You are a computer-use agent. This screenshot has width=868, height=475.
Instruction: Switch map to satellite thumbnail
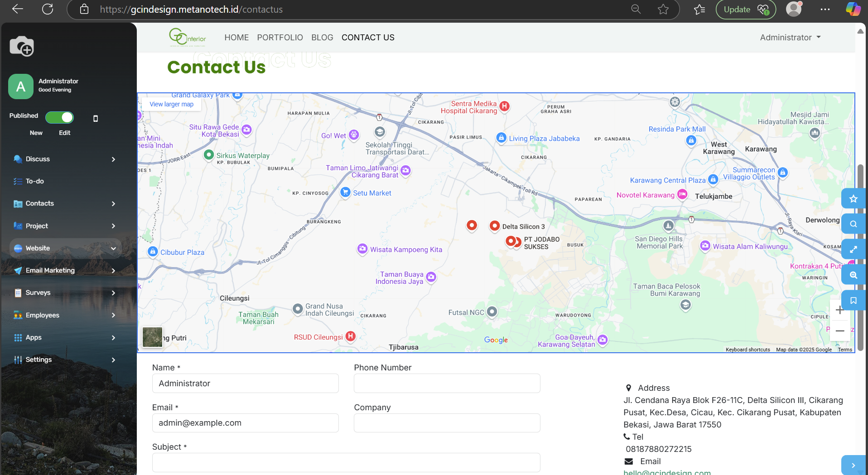point(152,337)
